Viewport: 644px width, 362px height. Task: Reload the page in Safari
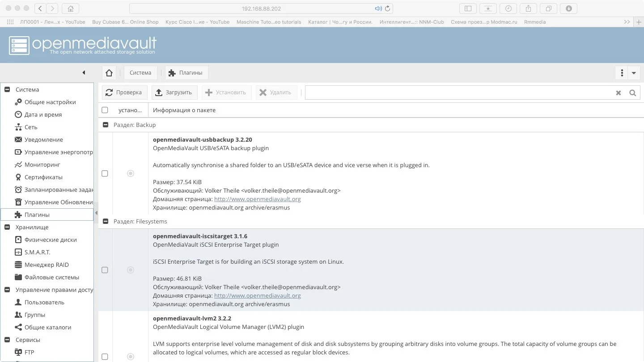(388, 8)
